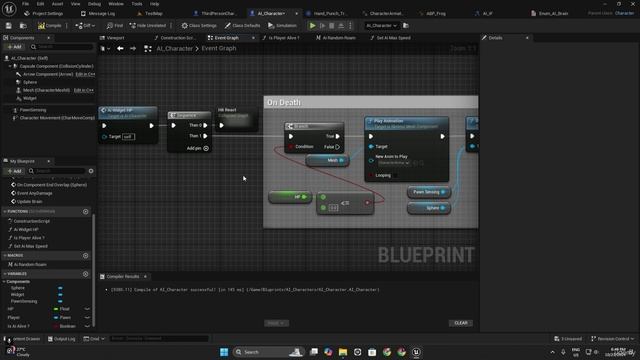Click the Player variable Pawn type swatch
640x360 pixels.
tap(56, 318)
